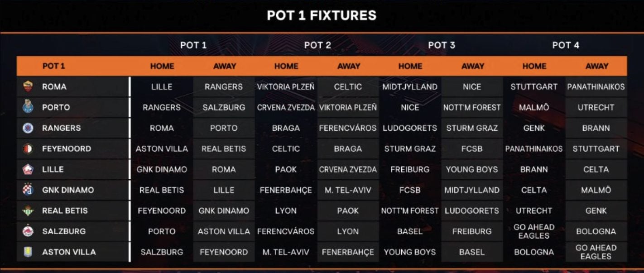Image resolution: width=644 pixels, height=273 pixels.
Task: Select the GO AHEAD EAGLES cell in Salzburg row
Action: click(x=534, y=231)
